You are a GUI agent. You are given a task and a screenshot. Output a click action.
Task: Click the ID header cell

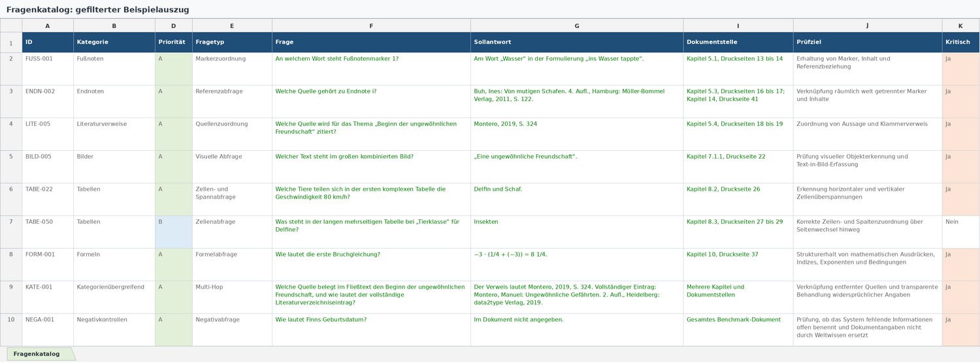tap(48, 42)
